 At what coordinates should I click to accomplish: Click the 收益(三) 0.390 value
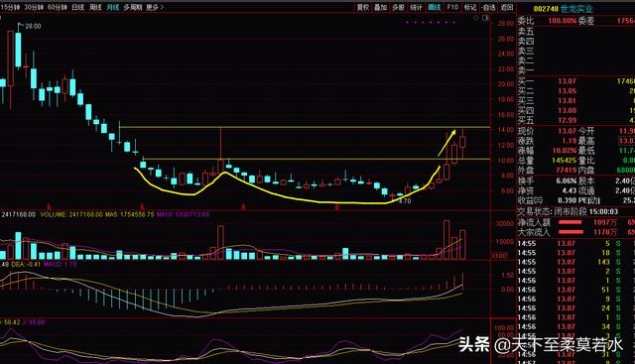[x=567, y=200]
